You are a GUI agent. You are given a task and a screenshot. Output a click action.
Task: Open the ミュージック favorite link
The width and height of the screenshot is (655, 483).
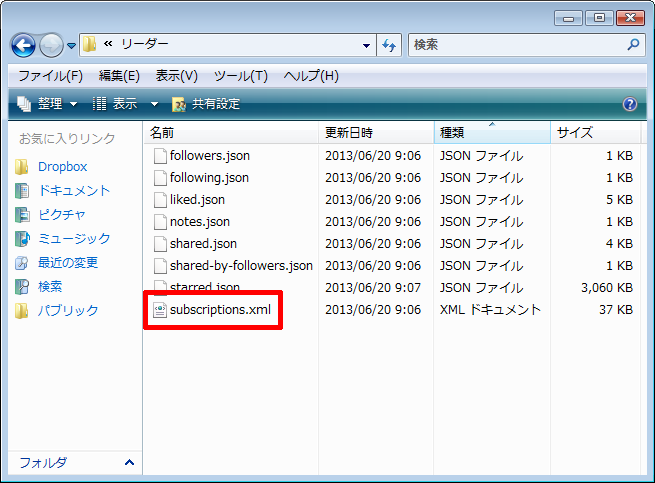74,238
